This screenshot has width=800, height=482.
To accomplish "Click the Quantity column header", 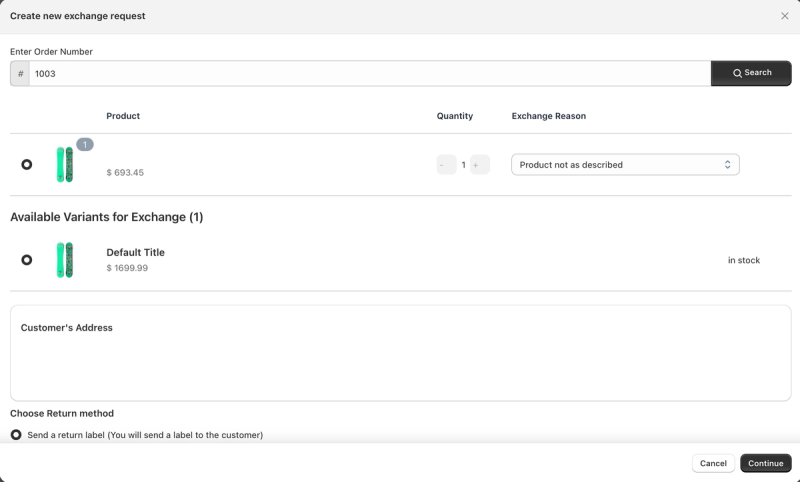I will (455, 116).
